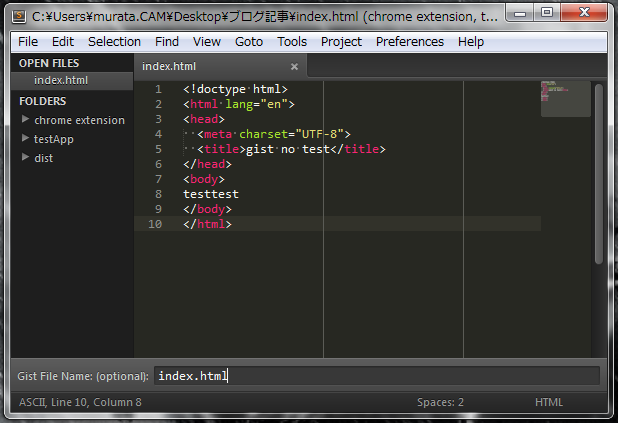Viewport: 618px width, 423px height.
Task: Close the index.html tab
Action: [x=294, y=67]
